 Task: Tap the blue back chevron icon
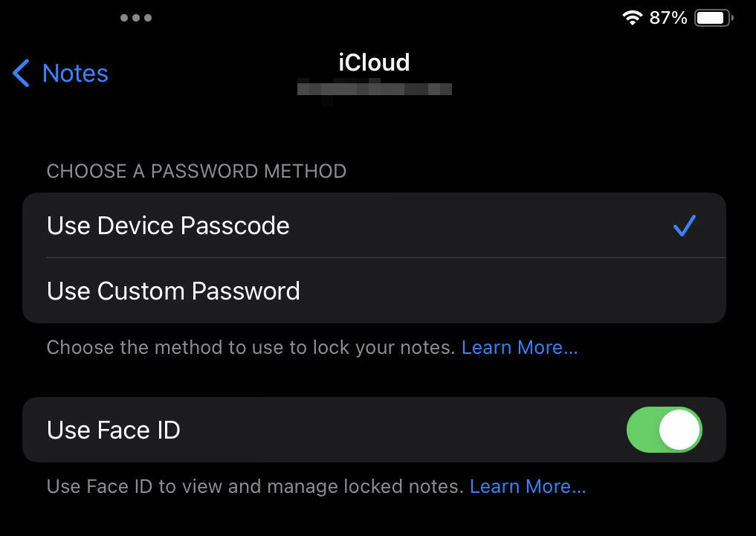pos(21,74)
